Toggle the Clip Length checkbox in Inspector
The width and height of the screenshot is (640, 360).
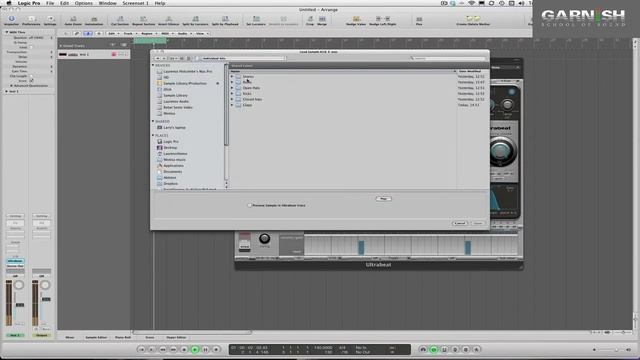[31, 76]
